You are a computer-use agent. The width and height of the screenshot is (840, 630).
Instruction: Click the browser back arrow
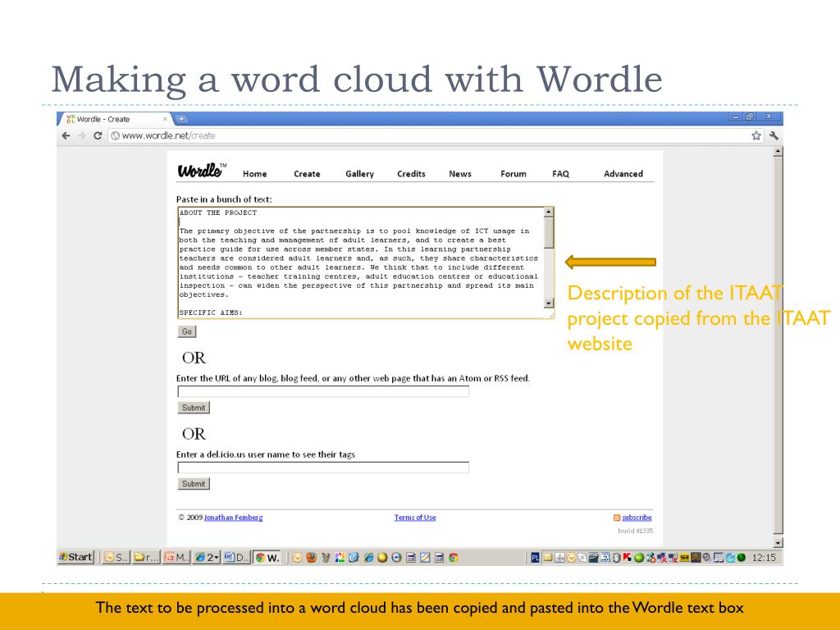pyautogui.click(x=66, y=135)
